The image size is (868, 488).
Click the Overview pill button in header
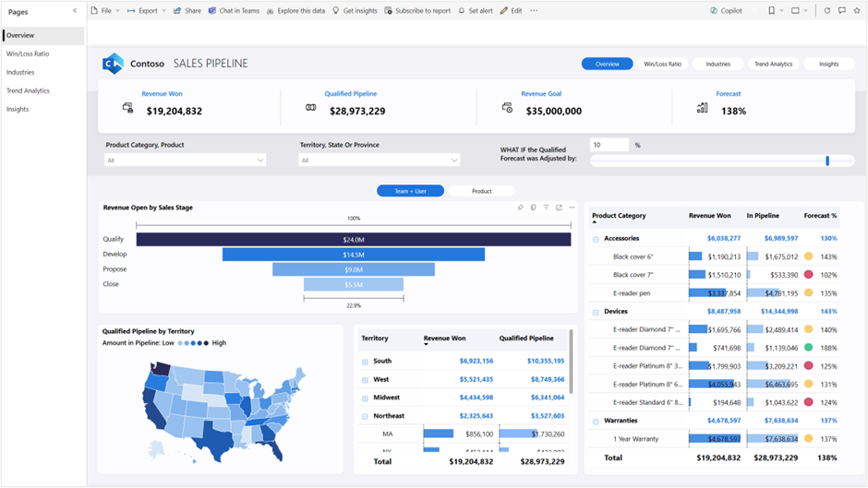(607, 64)
